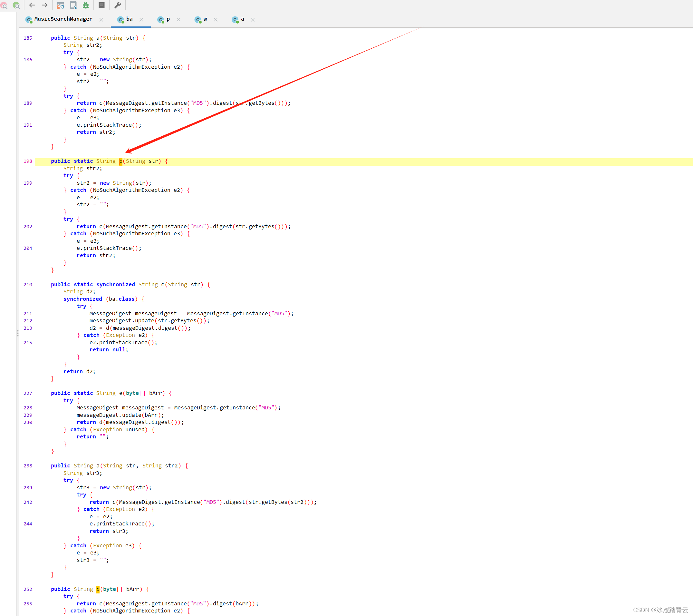The width and height of the screenshot is (693, 616).
Task: Click line number 238 in the gutter
Action: click(x=28, y=466)
